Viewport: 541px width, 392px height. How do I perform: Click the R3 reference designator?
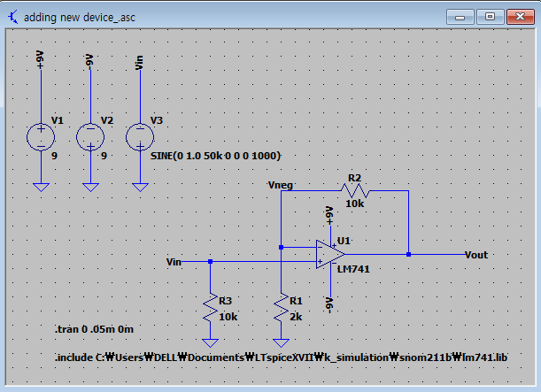(225, 301)
